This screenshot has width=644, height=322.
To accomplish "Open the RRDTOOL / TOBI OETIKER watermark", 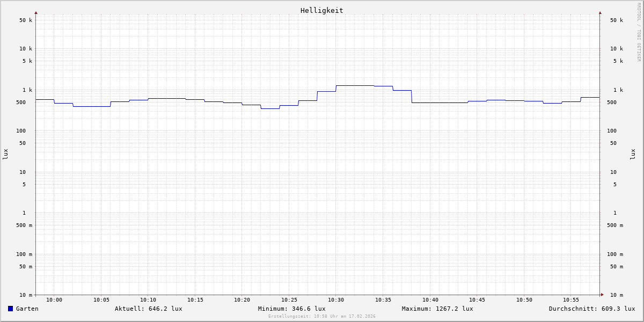I will pos(639,32).
